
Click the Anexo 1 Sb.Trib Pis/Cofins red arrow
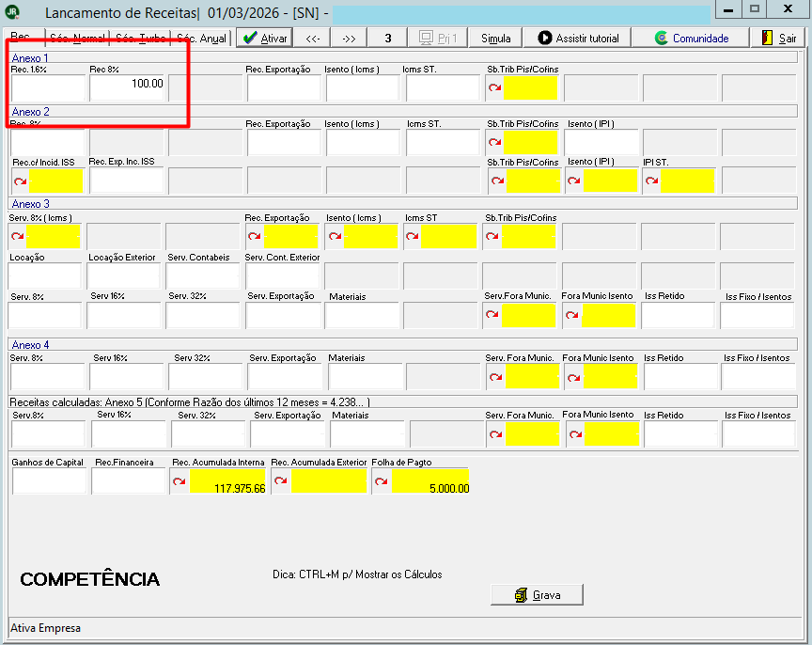tap(495, 87)
